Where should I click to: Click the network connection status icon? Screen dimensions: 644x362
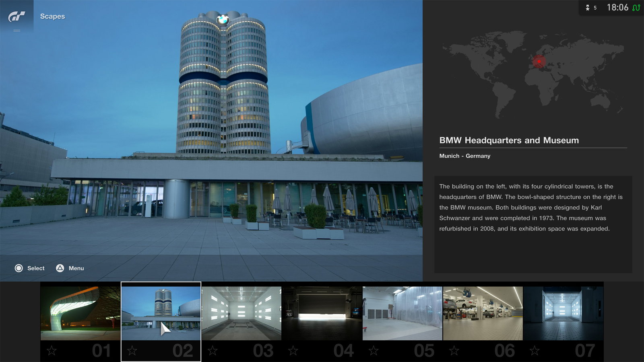tap(636, 8)
